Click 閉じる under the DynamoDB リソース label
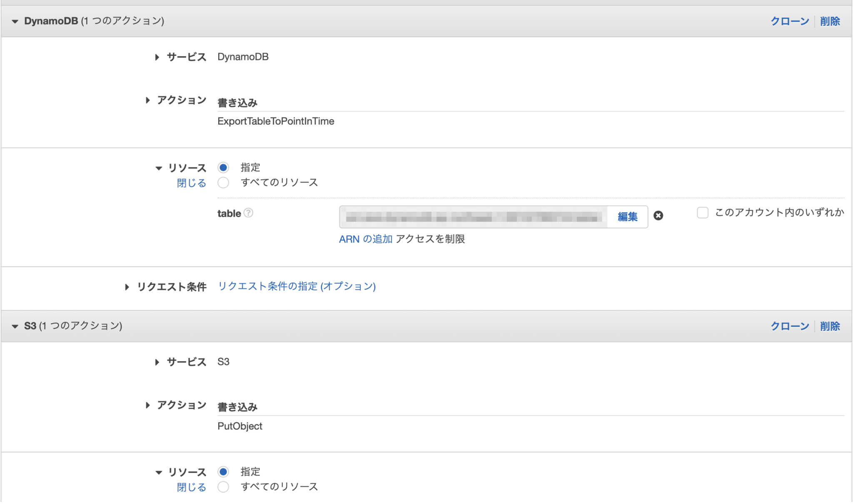The width and height of the screenshot is (853, 504). [191, 183]
